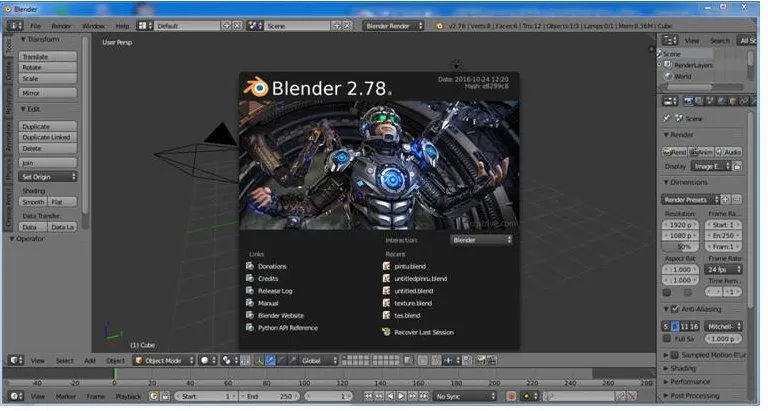
Task: Open the File menu
Action: pos(36,26)
